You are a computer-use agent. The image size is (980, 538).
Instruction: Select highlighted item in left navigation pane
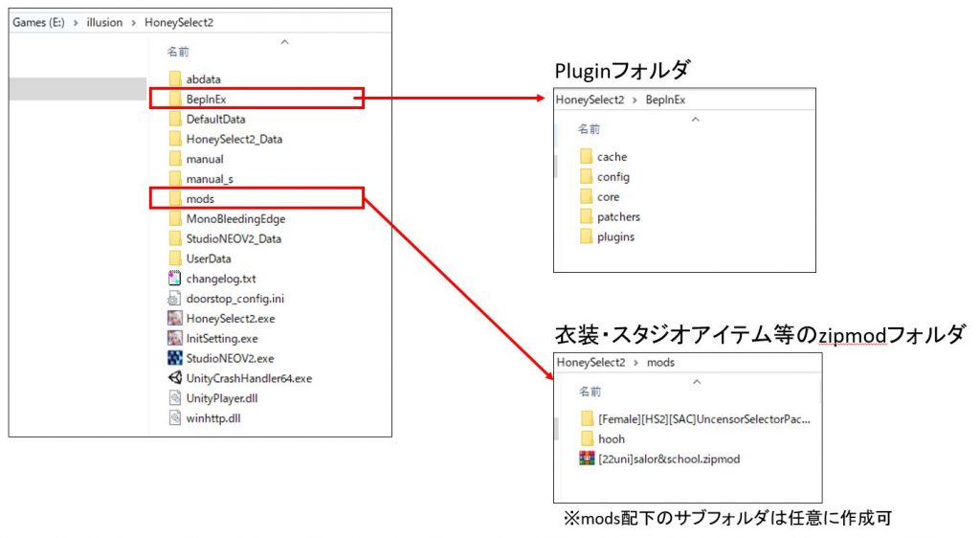[78, 89]
